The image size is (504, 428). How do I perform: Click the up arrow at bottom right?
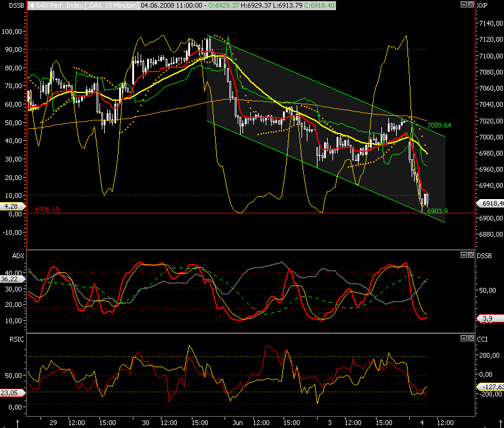501,424
